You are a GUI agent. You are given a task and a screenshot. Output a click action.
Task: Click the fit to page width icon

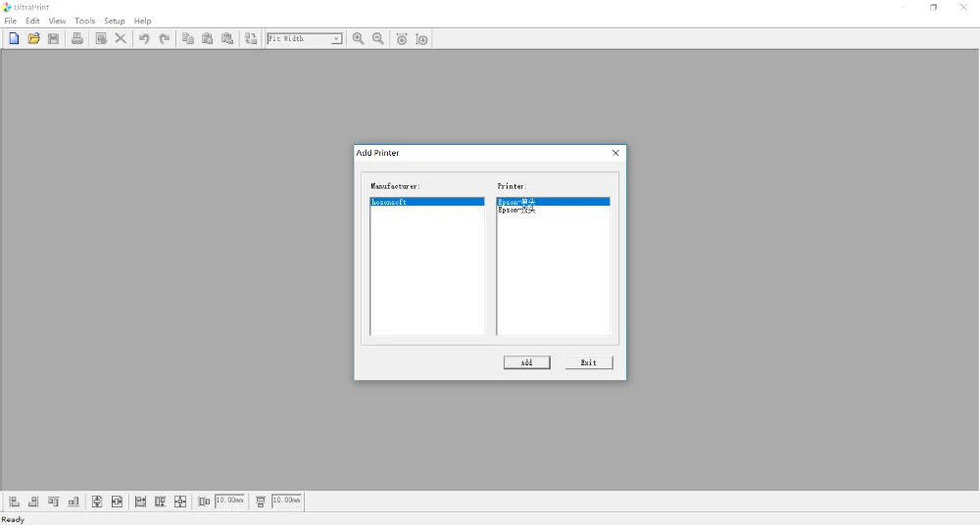[x=140, y=501]
